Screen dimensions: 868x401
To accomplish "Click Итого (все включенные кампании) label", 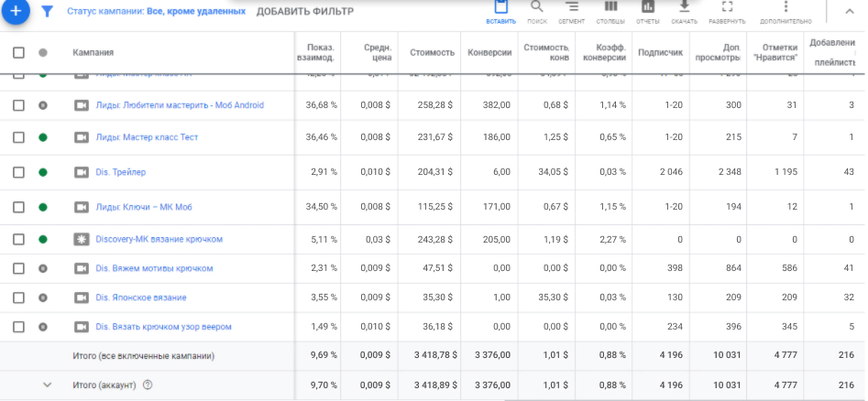I will click(x=143, y=355).
